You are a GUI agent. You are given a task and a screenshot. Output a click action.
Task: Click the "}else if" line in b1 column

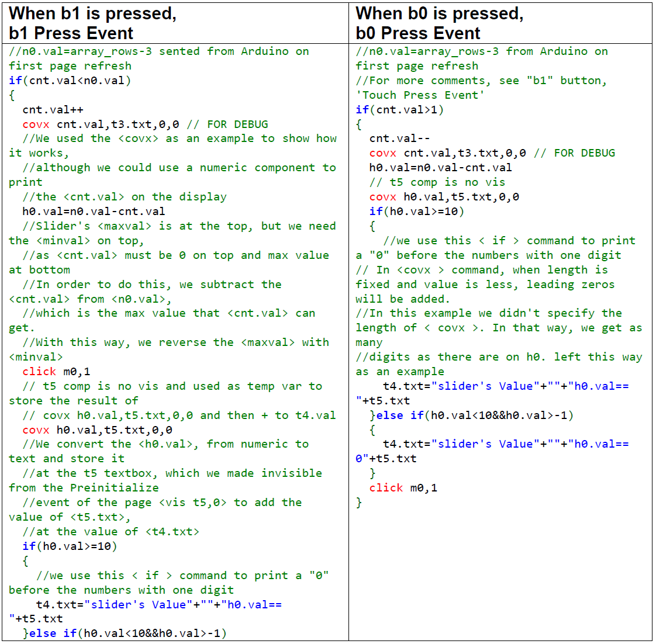click(125, 633)
